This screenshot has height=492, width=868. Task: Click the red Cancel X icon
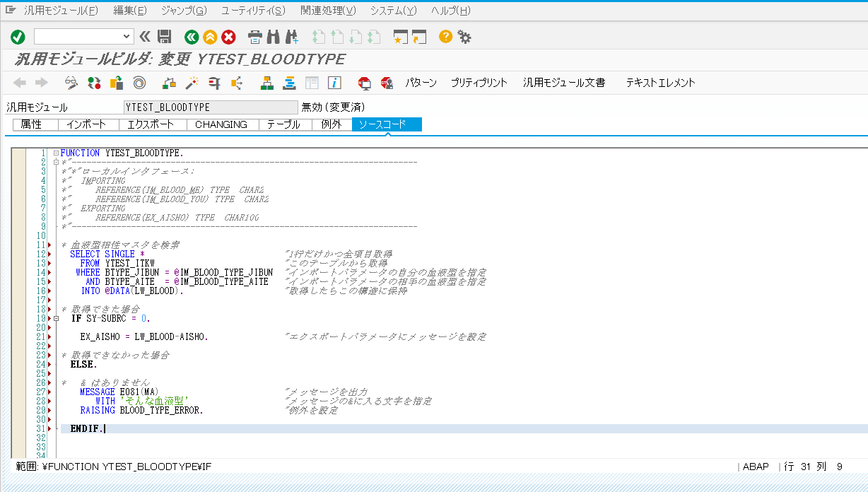[x=229, y=37]
